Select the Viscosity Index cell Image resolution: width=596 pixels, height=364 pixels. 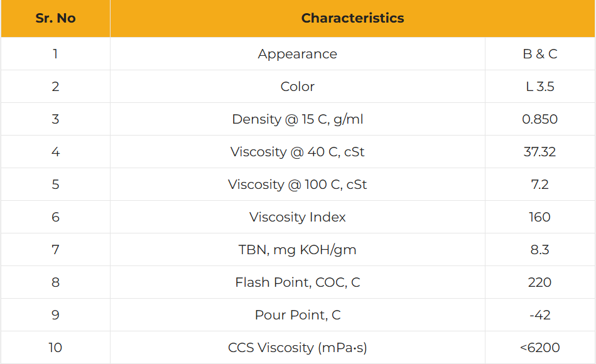[298, 217]
